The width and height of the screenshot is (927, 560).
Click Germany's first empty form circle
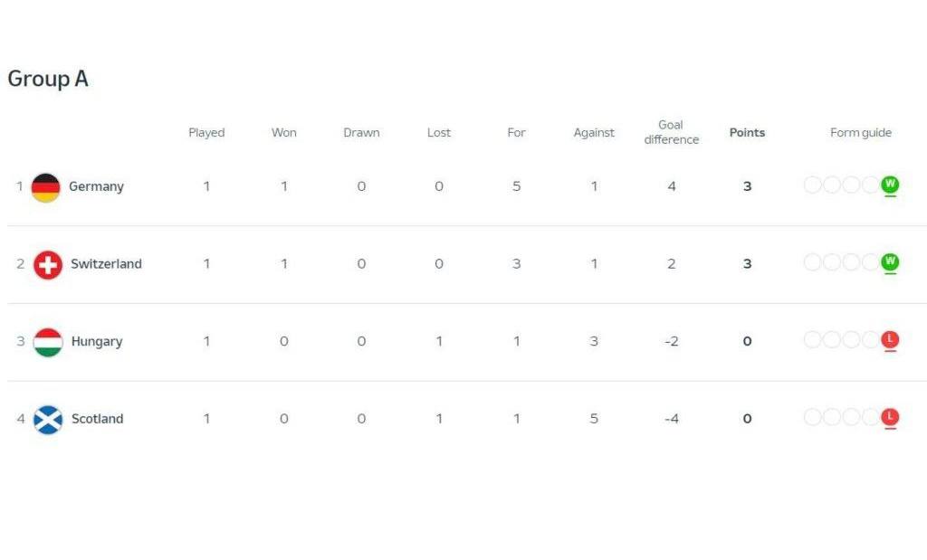[x=812, y=185]
